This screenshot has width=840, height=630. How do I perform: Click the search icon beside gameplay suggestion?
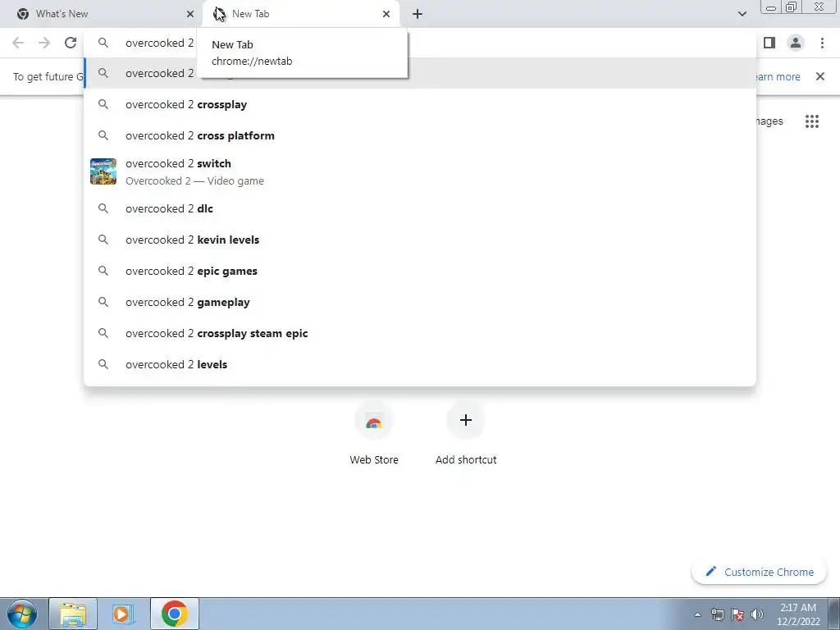[x=103, y=302]
